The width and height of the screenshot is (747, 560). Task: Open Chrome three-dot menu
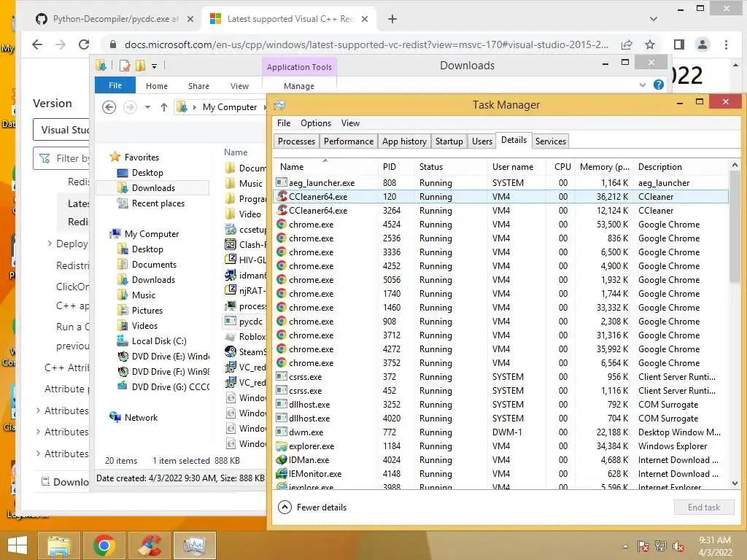[726, 44]
